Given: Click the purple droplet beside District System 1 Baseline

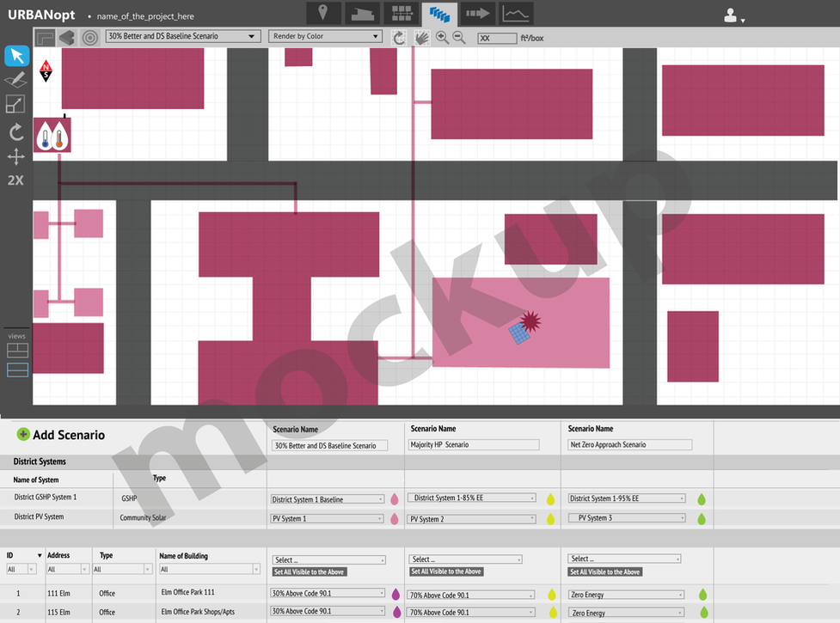Looking at the screenshot, I should [x=395, y=498].
